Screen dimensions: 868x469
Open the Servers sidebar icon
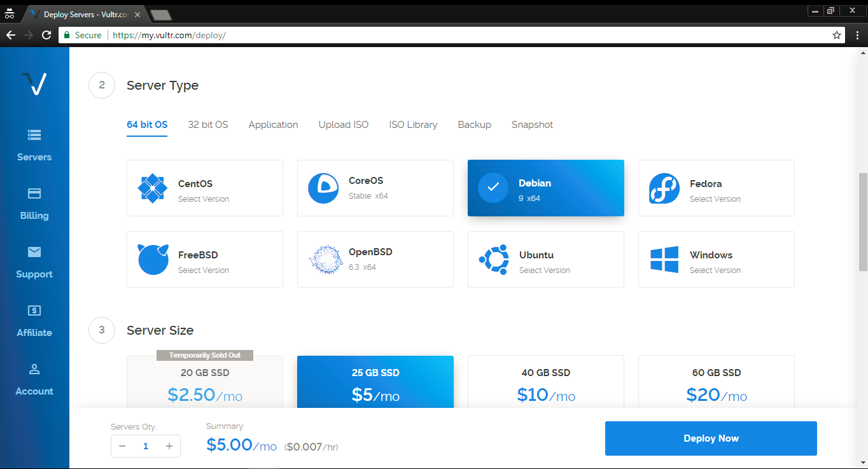point(34,135)
